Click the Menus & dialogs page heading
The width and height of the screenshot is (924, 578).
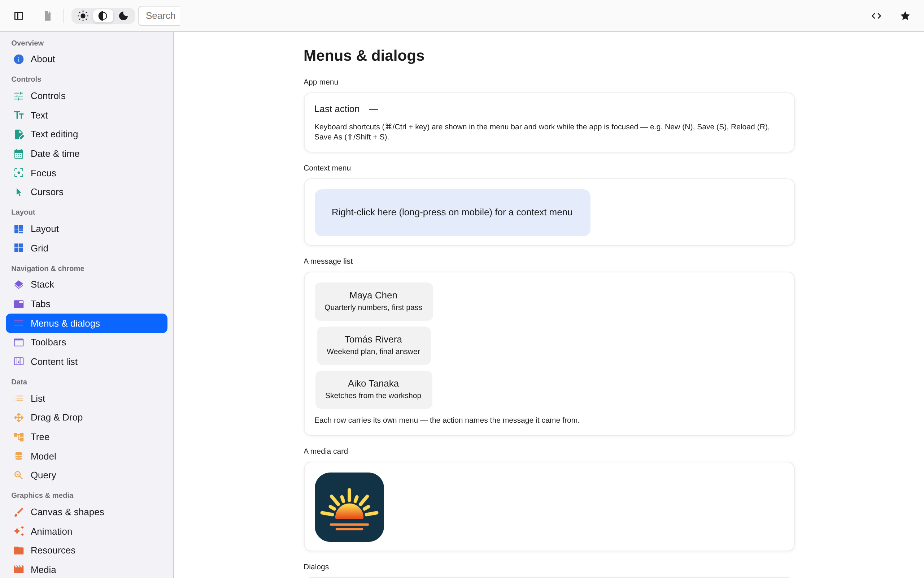pos(364,56)
